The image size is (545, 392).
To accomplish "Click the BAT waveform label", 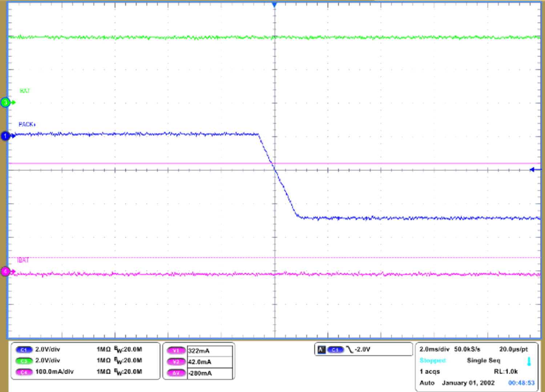I will pos(25,91).
